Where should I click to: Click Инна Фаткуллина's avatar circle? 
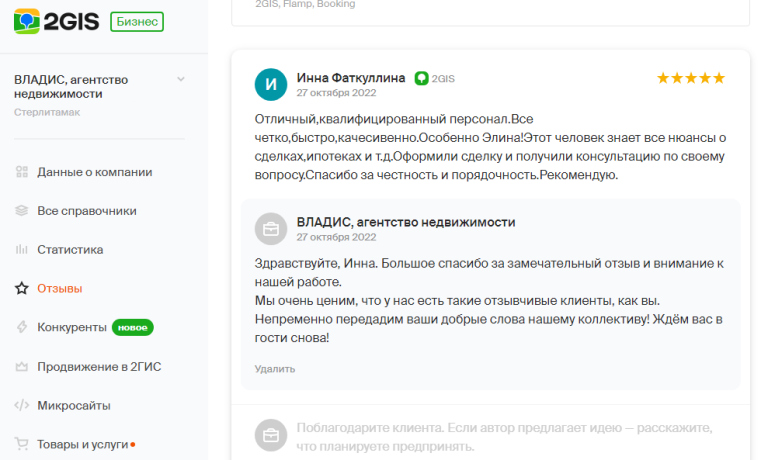click(271, 84)
